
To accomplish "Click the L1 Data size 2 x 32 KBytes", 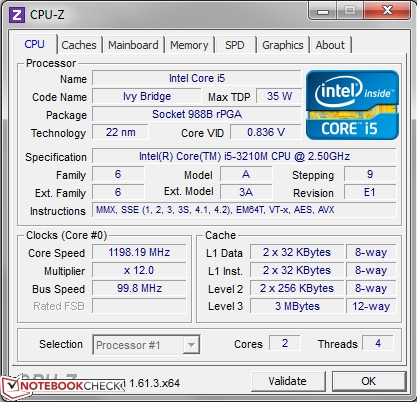I will point(297,252).
